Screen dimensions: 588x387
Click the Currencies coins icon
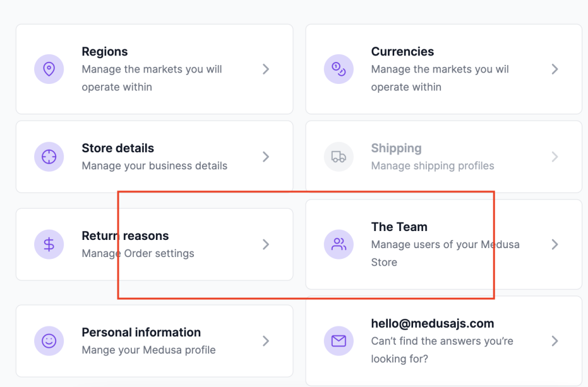(339, 69)
